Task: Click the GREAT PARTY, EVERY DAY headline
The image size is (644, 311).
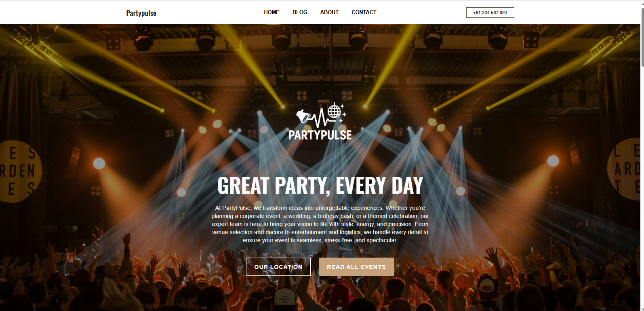Action: 320,186
